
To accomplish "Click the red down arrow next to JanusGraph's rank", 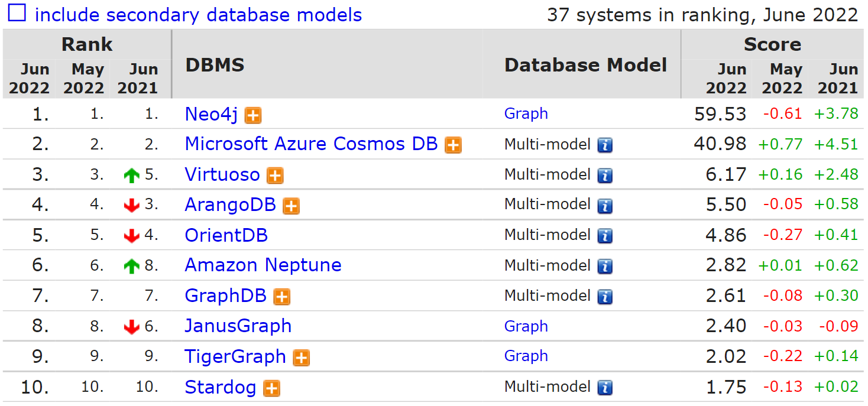I will pyautogui.click(x=131, y=326).
